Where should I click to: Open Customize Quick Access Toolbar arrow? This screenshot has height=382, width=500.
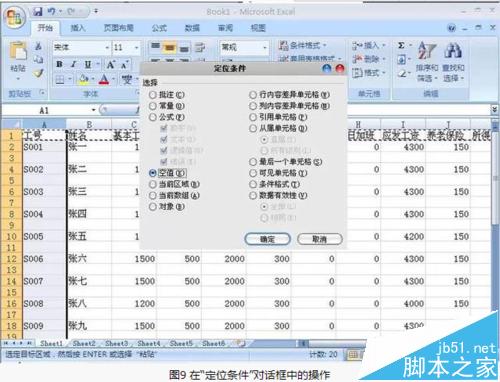click(x=96, y=12)
